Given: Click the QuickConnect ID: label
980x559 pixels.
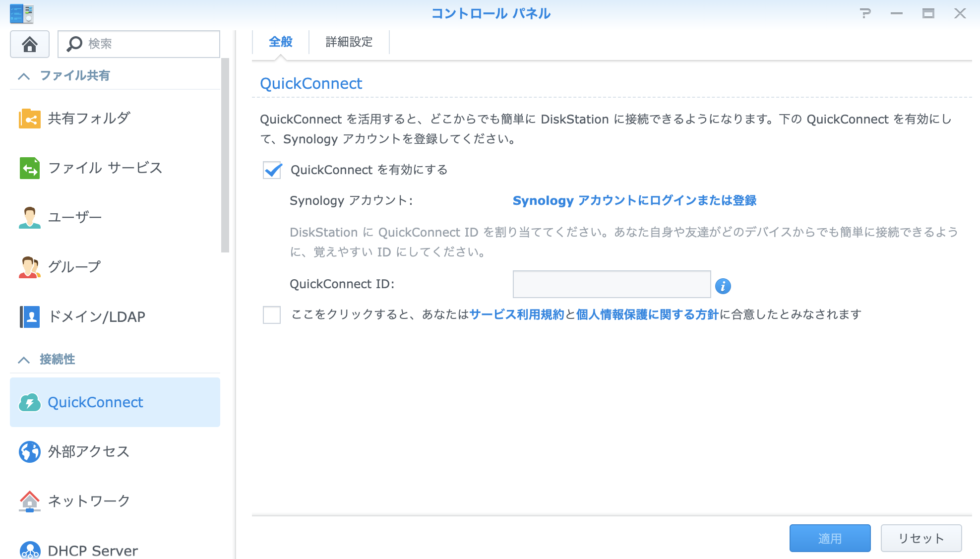Looking at the screenshot, I should coord(342,284).
